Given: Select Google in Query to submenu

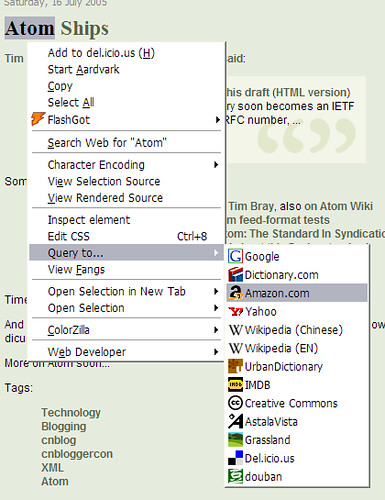Looking at the screenshot, I should [297, 256].
